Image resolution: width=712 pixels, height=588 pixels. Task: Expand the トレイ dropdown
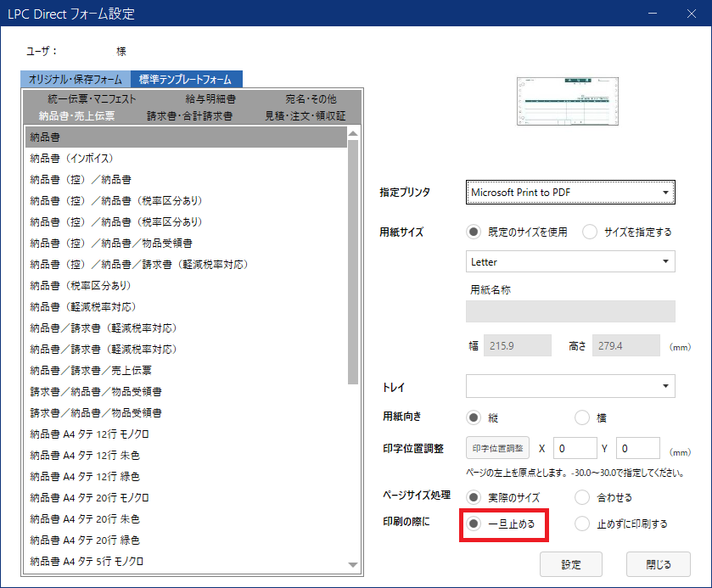[x=570, y=386]
